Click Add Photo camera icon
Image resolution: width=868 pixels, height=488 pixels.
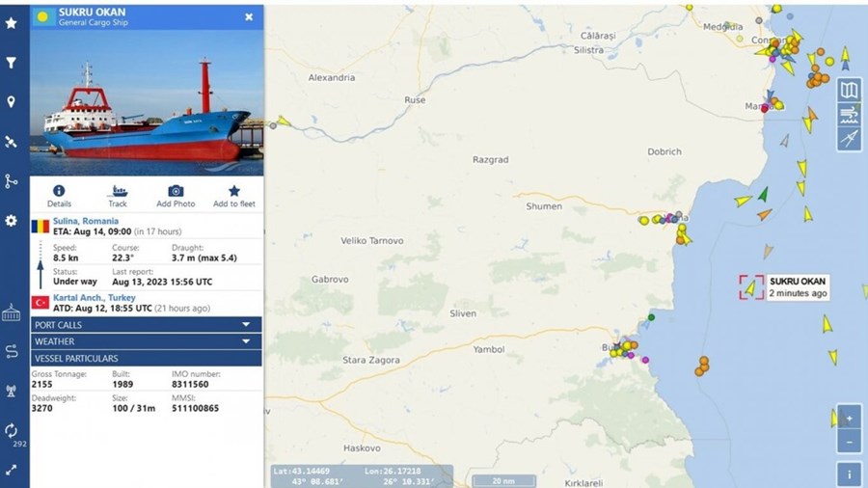[x=176, y=191]
